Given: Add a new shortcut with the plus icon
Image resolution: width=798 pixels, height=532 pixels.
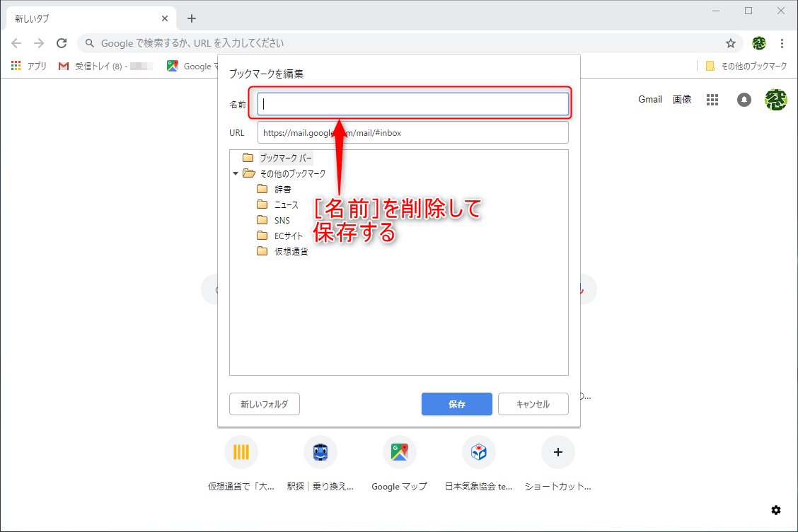Looking at the screenshot, I should click(558, 452).
